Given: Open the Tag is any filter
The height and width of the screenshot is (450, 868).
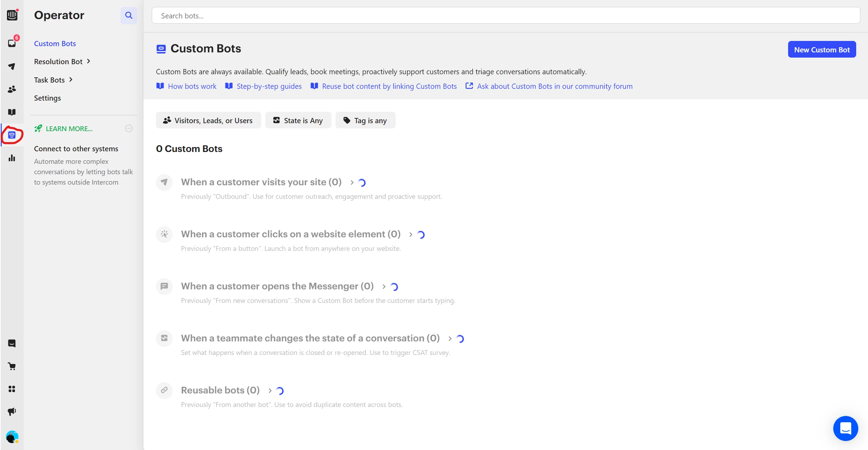Looking at the screenshot, I should 365,120.
